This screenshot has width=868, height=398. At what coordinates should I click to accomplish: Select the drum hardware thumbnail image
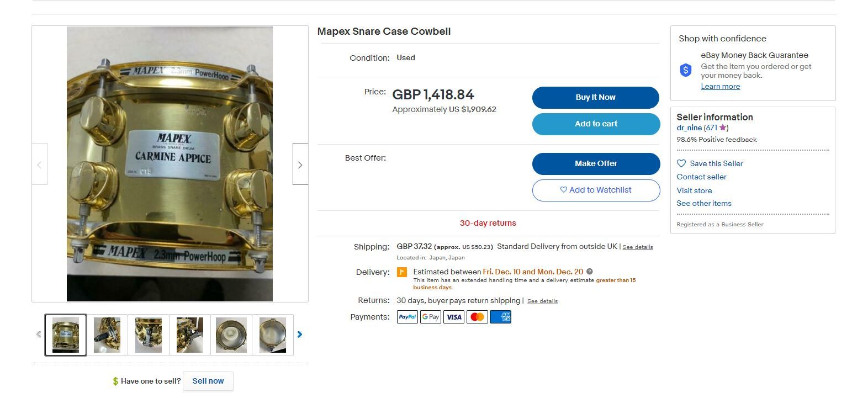point(107,334)
